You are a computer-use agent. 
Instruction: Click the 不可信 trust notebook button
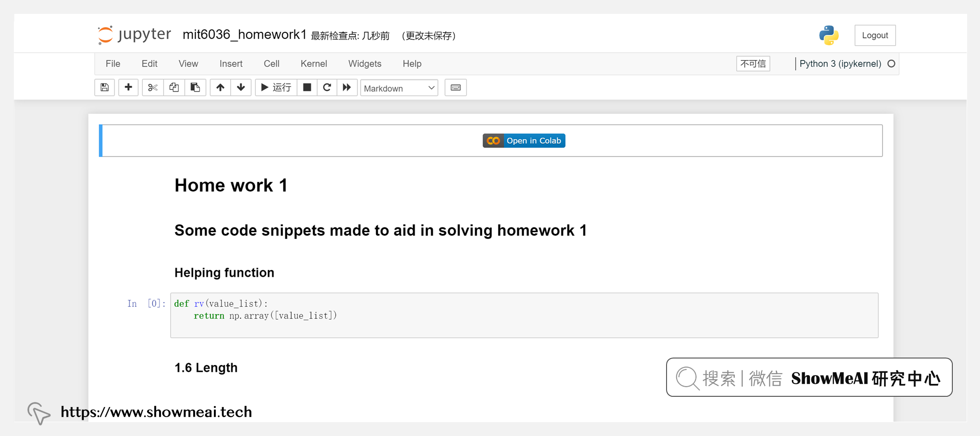(753, 64)
